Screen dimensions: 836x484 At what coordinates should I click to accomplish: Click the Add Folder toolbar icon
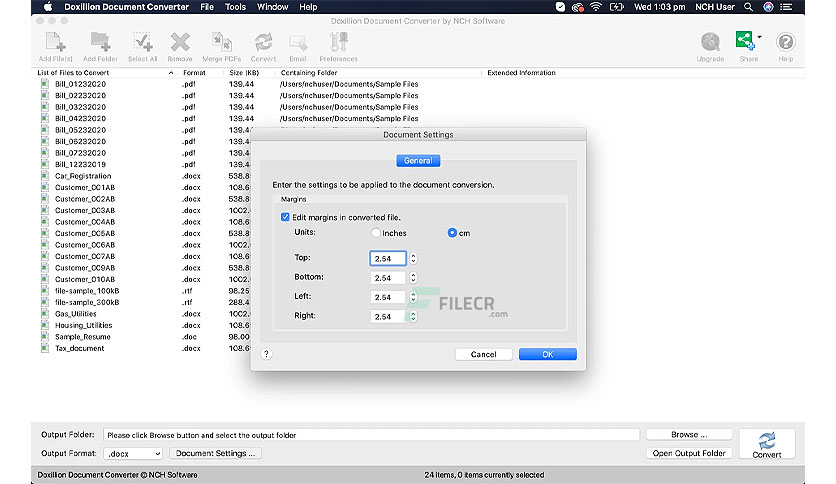[x=100, y=47]
